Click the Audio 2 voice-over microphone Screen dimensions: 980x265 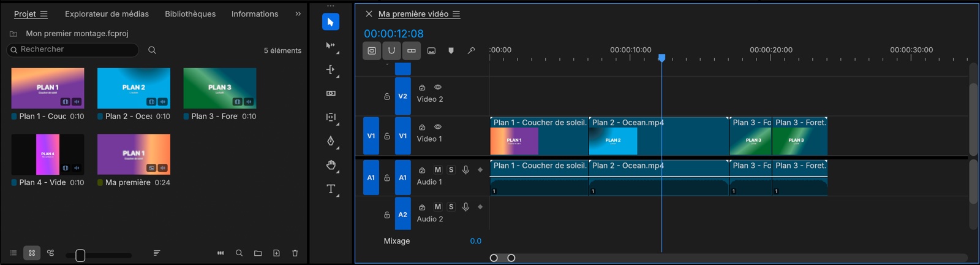466,207
